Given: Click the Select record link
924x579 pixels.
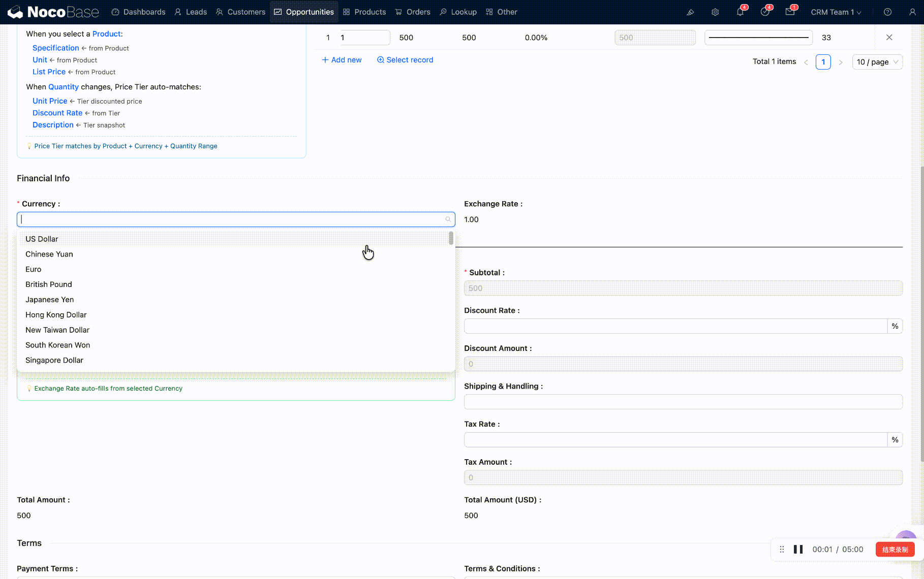Looking at the screenshot, I should [x=405, y=60].
